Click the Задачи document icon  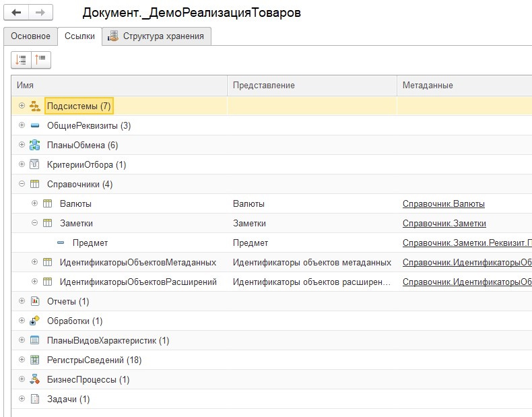[35, 399]
